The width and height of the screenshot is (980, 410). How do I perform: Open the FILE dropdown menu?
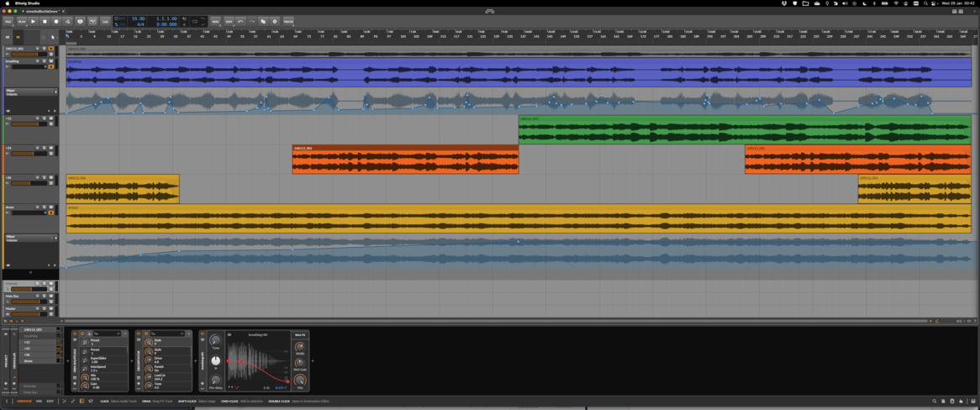pos(8,22)
